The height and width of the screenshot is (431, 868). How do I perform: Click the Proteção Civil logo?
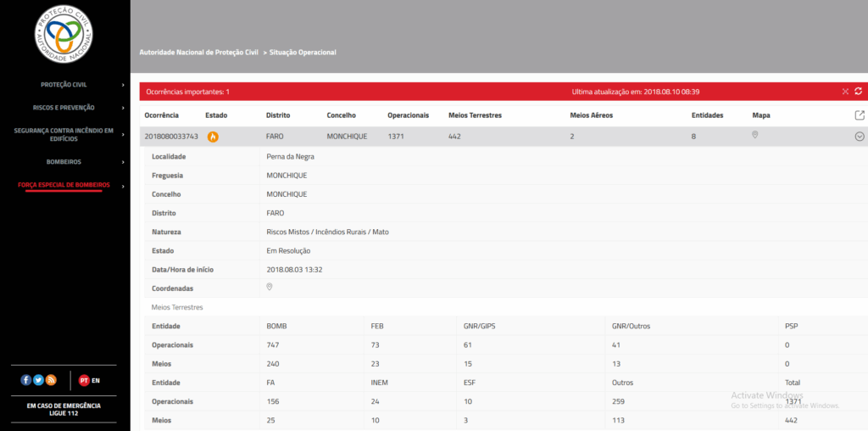coord(64,34)
